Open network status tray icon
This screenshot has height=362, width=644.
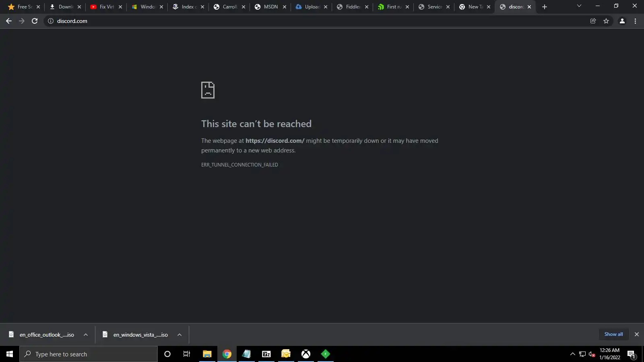click(x=582, y=354)
